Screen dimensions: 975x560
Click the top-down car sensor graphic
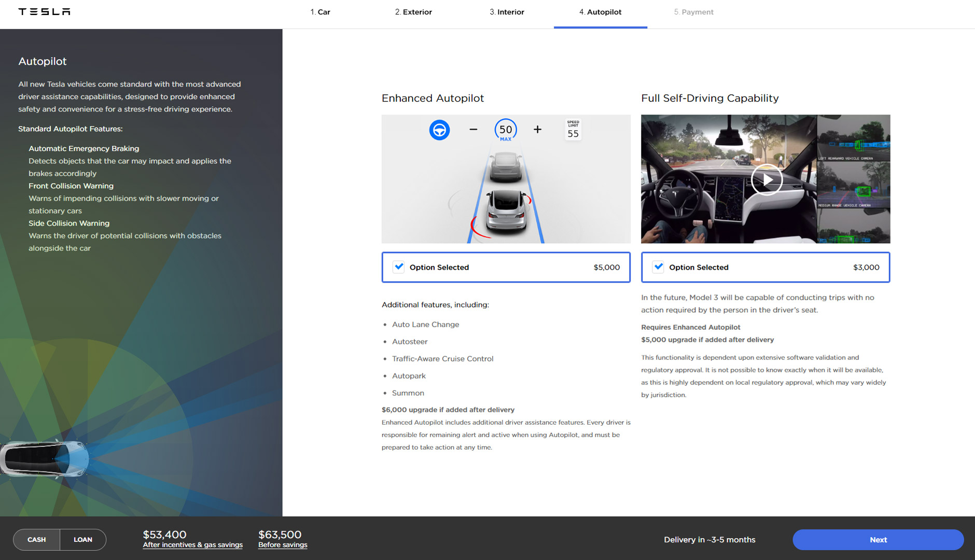coord(44,459)
